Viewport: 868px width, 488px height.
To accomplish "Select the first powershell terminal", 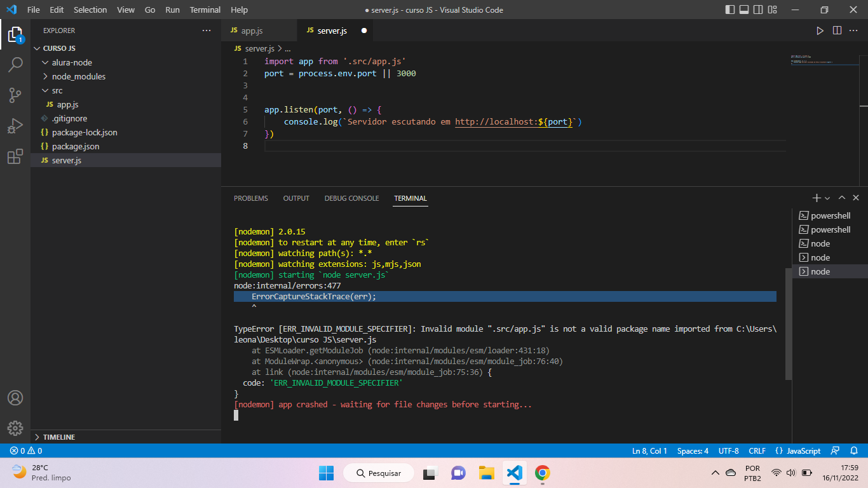I will [829, 215].
